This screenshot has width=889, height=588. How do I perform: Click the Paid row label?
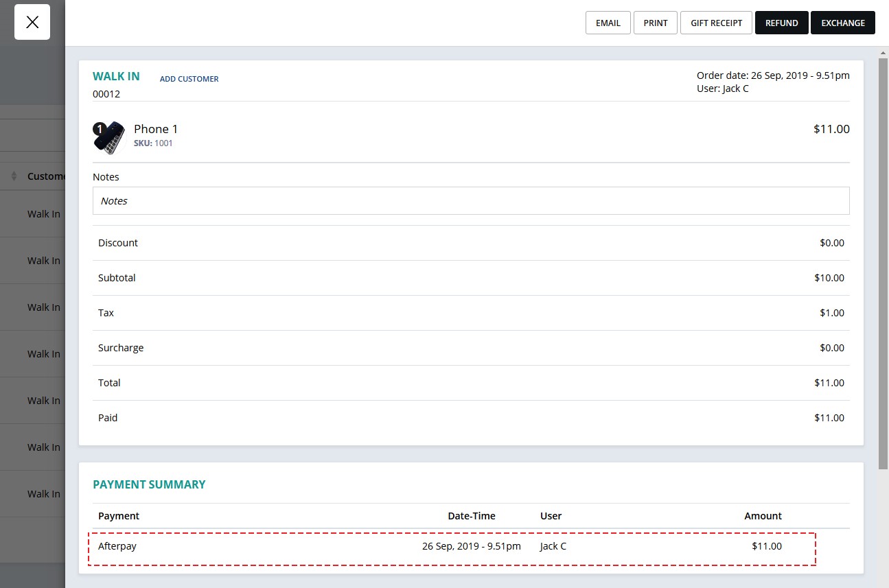108,418
